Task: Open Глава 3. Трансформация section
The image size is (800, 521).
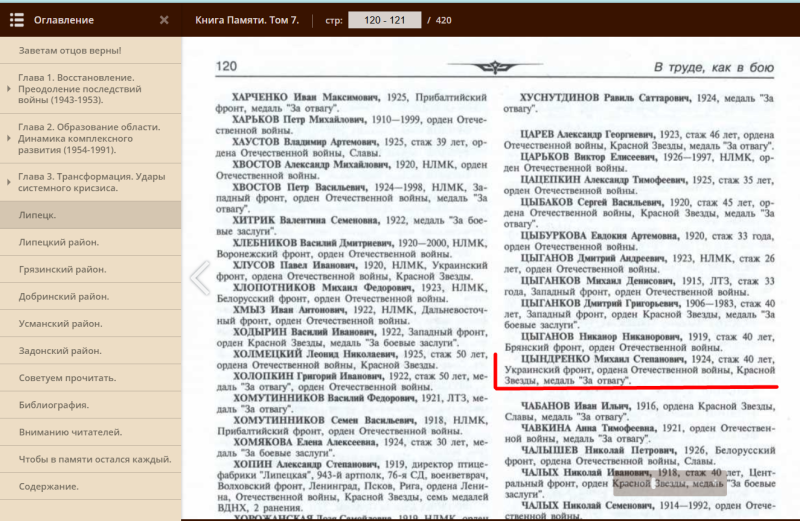Action: pos(92,182)
